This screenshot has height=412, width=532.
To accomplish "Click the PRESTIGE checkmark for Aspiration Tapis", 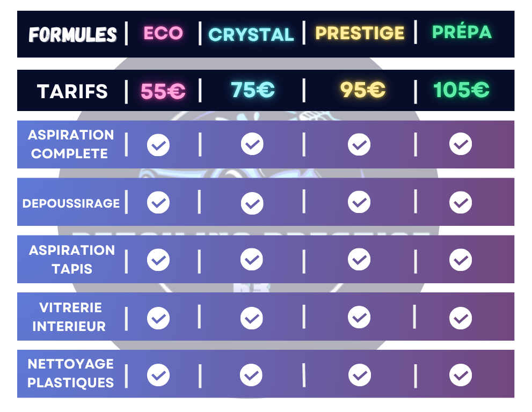I will point(359,260).
